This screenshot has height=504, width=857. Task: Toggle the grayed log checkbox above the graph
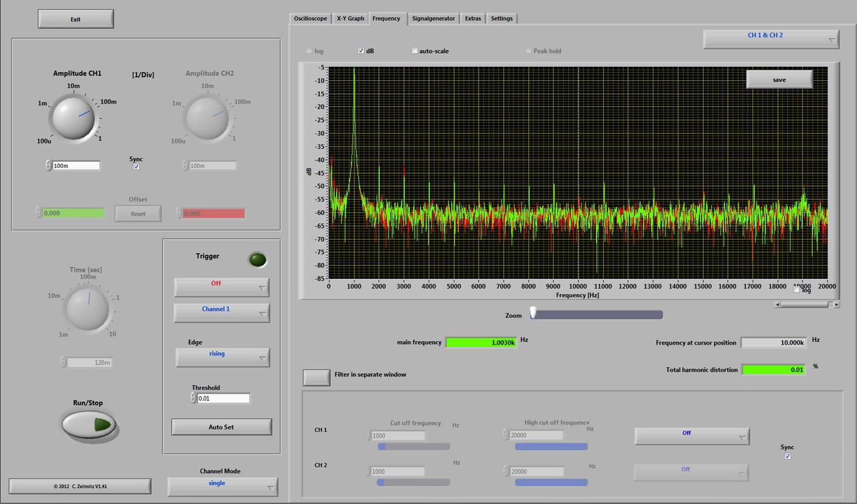click(309, 51)
